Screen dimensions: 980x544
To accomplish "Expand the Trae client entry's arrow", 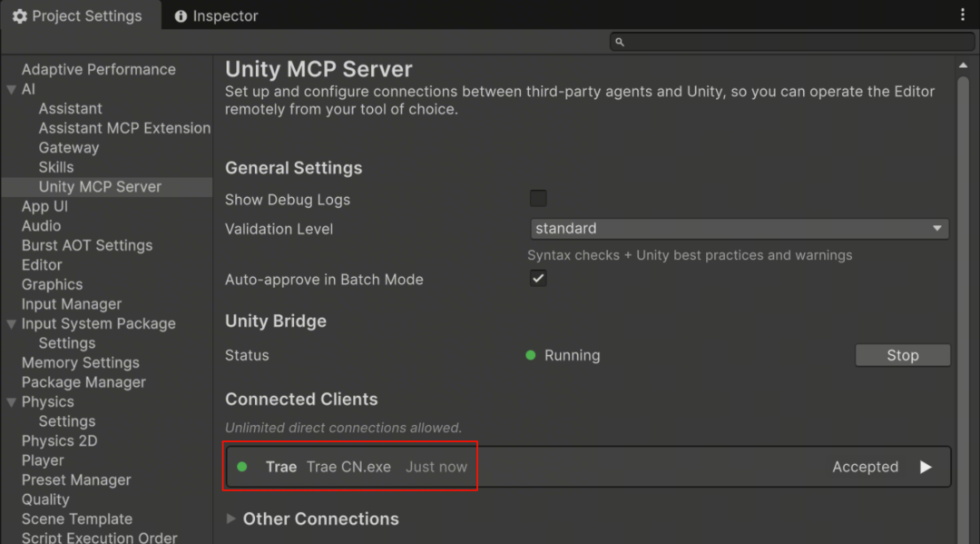I will (926, 467).
